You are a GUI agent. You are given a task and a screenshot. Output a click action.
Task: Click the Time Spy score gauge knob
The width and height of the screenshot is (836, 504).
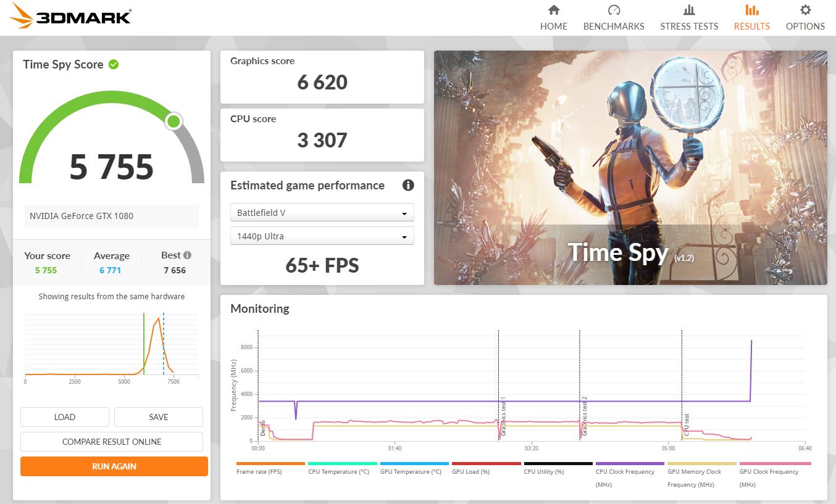(174, 122)
